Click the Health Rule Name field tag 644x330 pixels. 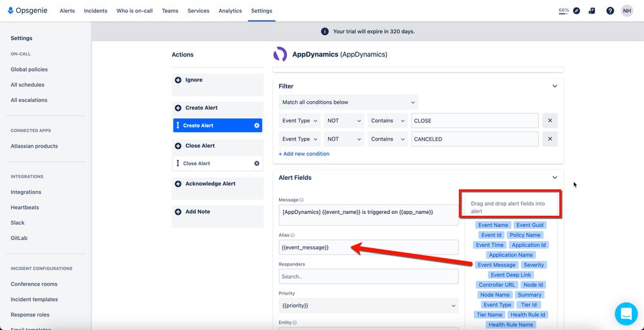point(511,325)
